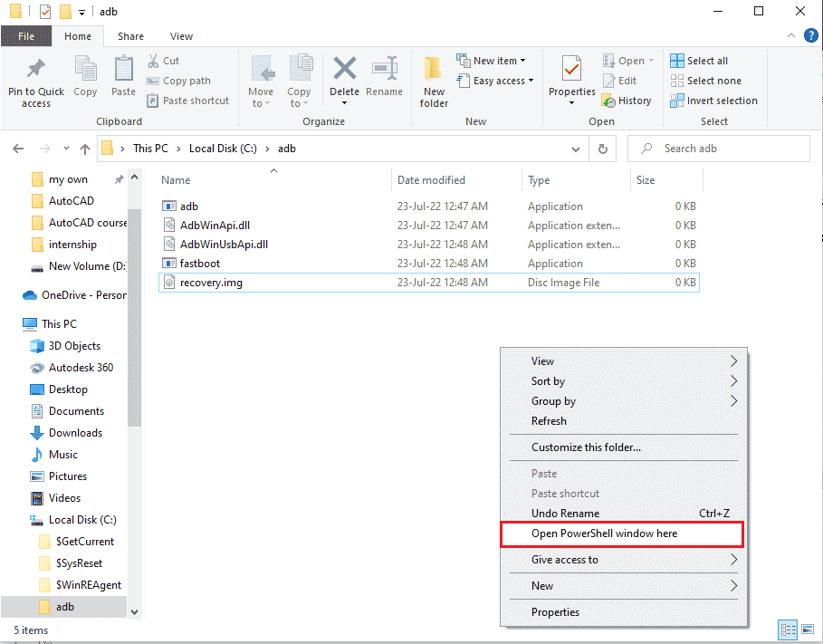The height and width of the screenshot is (644, 823).
Task: Go up one folder level arrow
Action: [85, 149]
